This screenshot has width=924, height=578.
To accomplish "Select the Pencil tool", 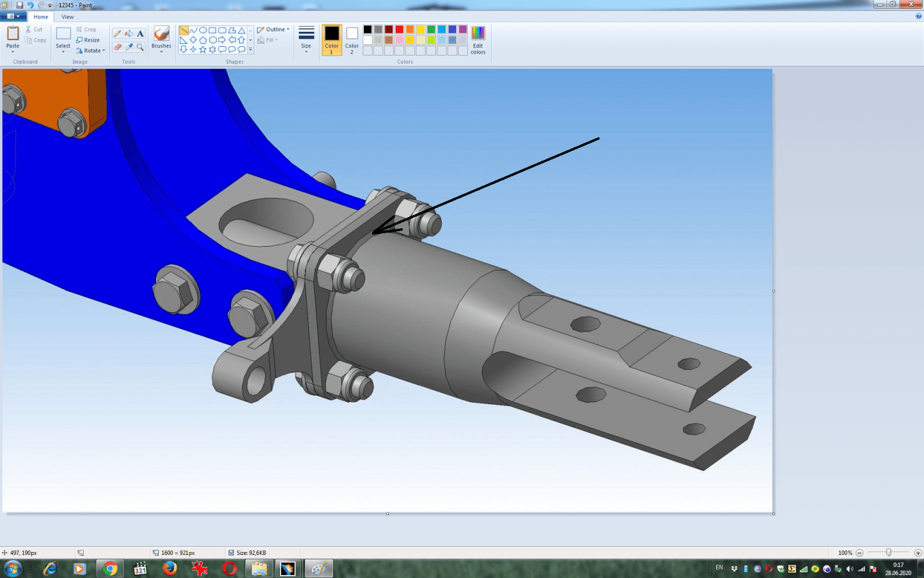I will 118,34.
